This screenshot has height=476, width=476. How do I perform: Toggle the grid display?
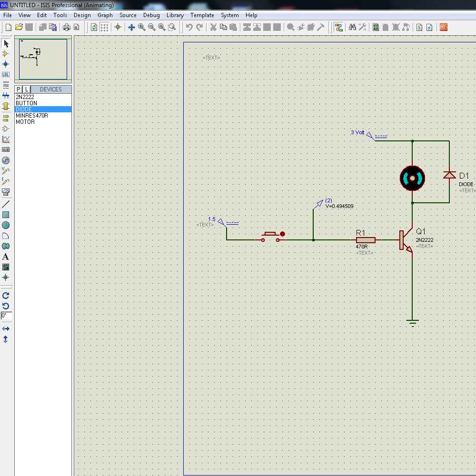[104, 28]
